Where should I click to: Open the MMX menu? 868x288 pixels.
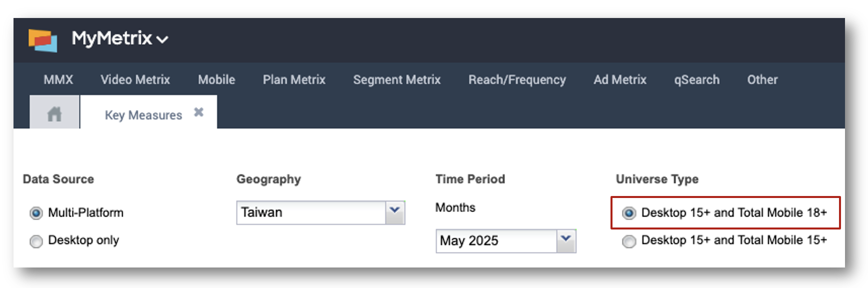pos(58,79)
